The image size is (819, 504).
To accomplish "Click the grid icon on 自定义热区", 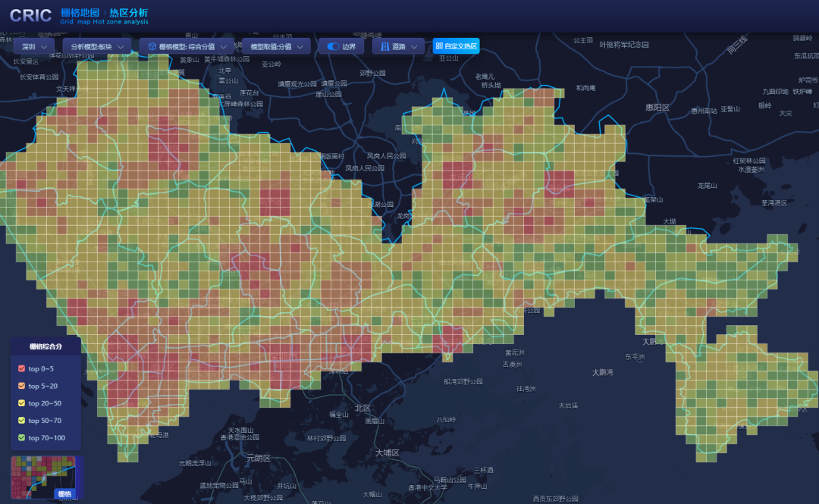I will pos(440,46).
